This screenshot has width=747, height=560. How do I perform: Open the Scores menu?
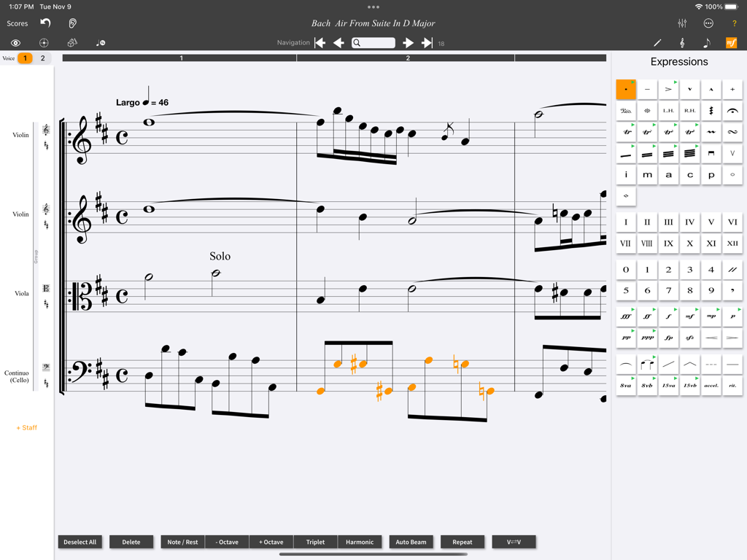click(18, 23)
